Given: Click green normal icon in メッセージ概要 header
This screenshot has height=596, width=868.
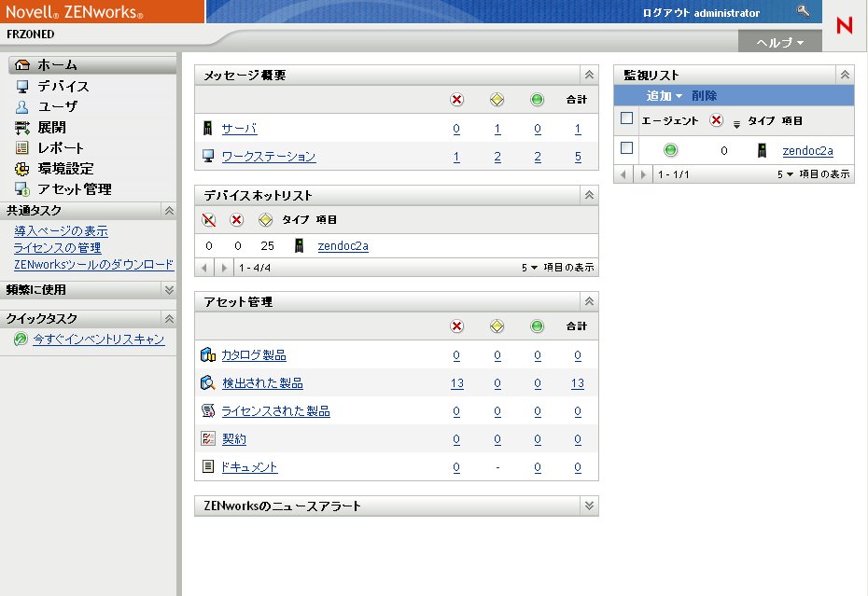Looking at the screenshot, I should (x=537, y=100).
